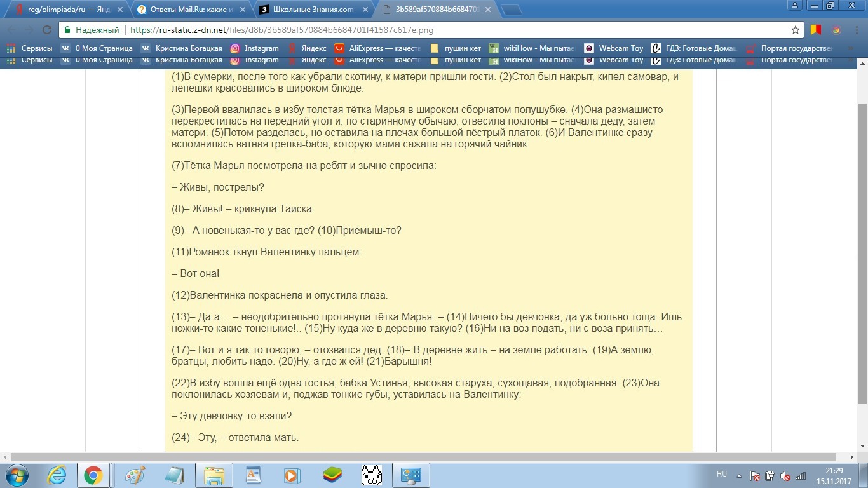Open a new tab with the new tab button

[512, 10]
